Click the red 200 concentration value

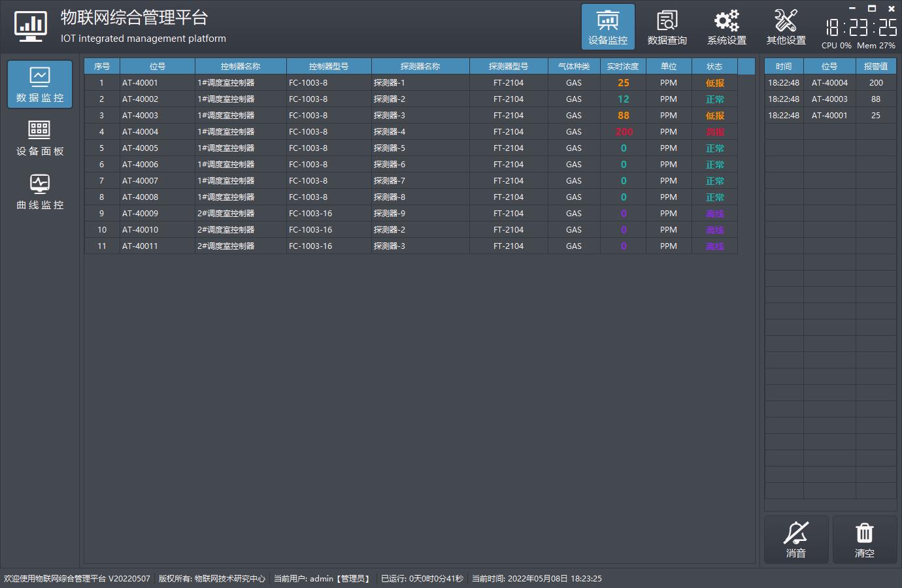tap(624, 132)
